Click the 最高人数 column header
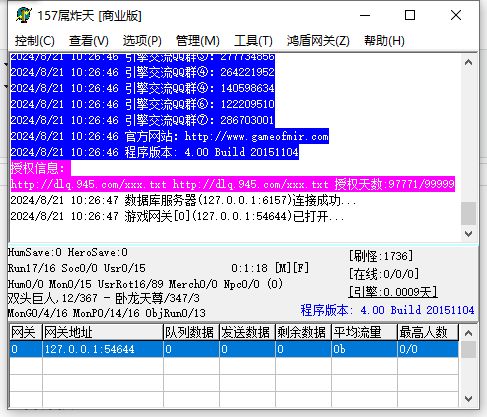 [428, 332]
